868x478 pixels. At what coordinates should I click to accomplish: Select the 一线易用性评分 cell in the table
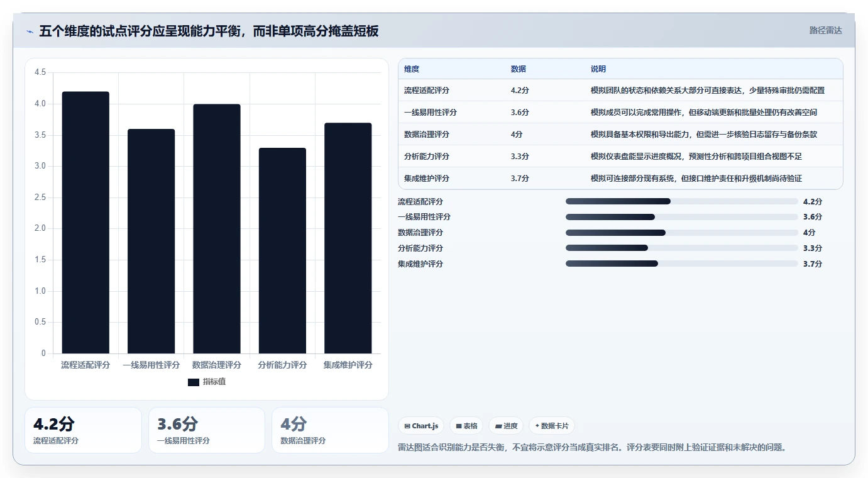431,113
